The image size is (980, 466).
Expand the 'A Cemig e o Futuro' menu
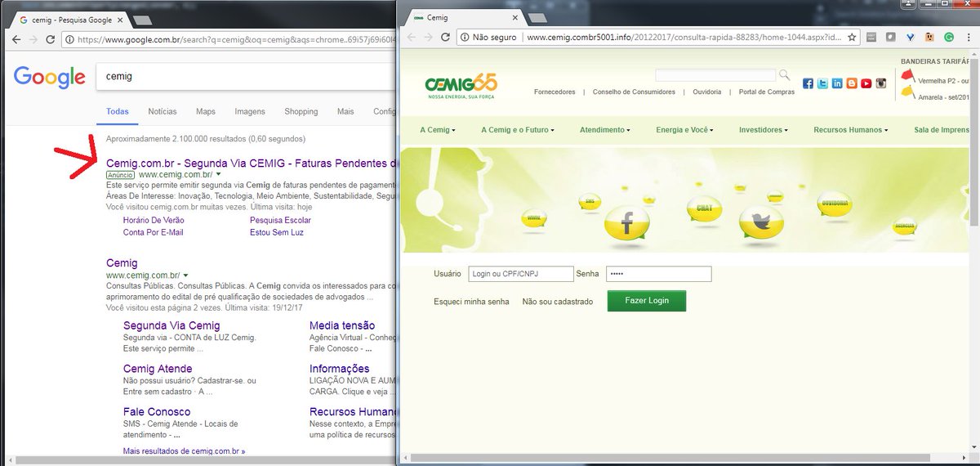pyautogui.click(x=518, y=130)
